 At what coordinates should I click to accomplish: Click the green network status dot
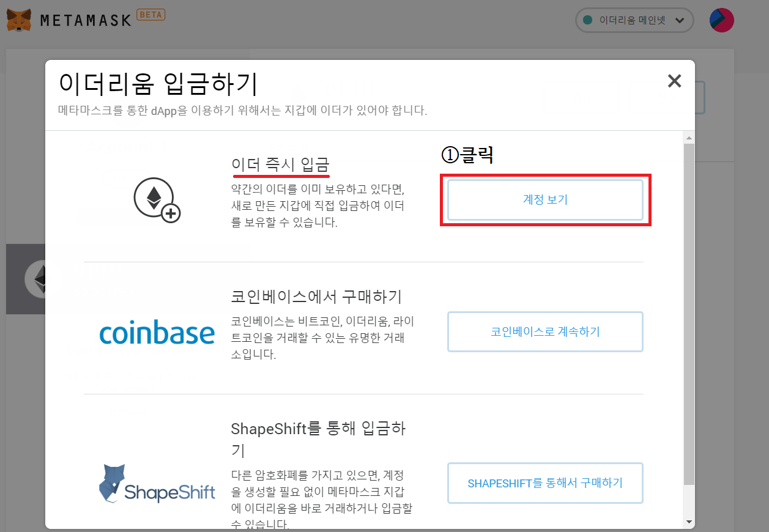click(x=588, y=20)
